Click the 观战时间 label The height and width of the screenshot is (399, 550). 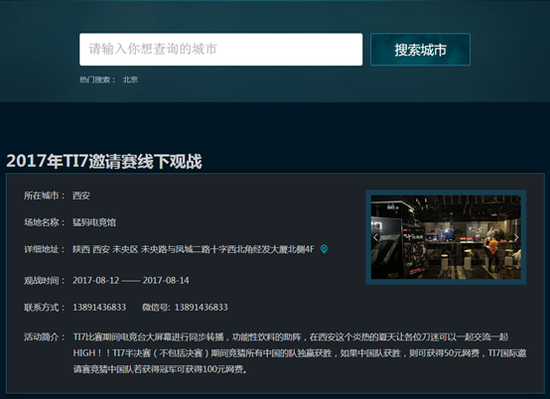(x=45, y=280)
